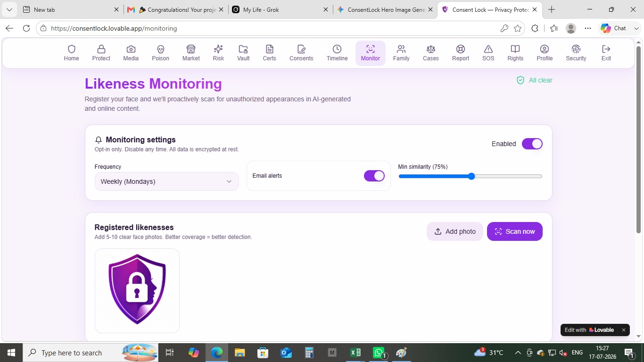Open a new browser tab
The height and width of the screenshot is (362, 644).
click(x=552, y=9)
